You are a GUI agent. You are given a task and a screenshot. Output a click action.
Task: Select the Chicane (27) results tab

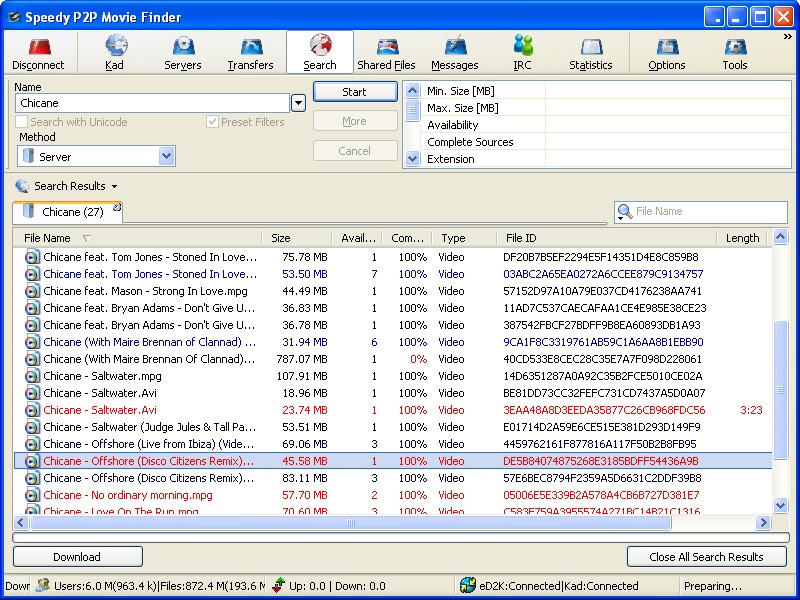point(67,212)
